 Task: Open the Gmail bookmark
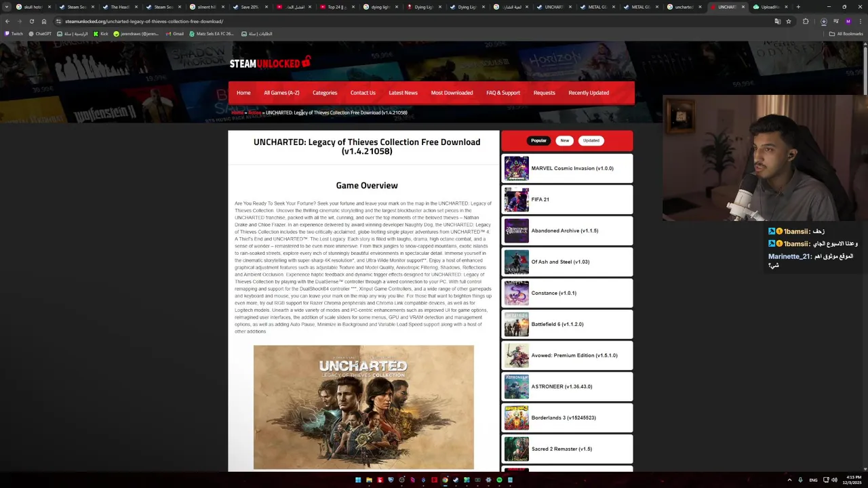[x=174, y=34]
